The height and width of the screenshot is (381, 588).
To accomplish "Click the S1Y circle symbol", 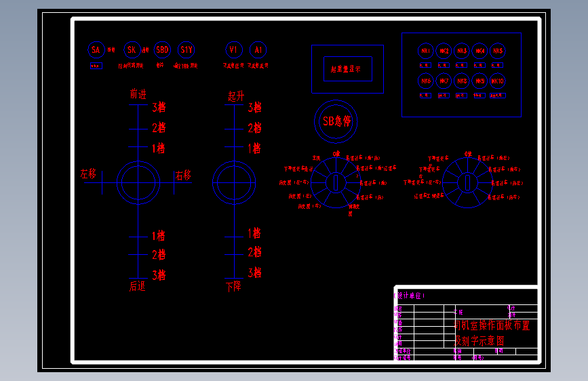I will coord(186,50).
